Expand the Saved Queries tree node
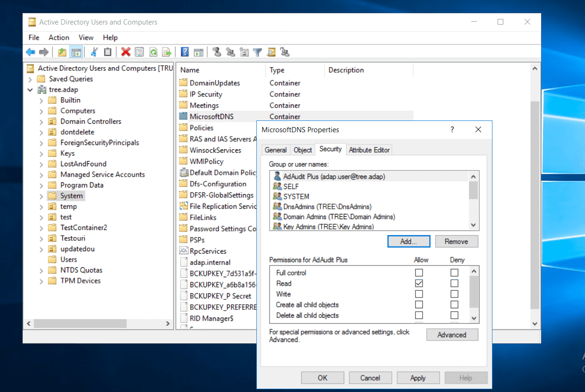The image size is (585, 392). [30, 79]
